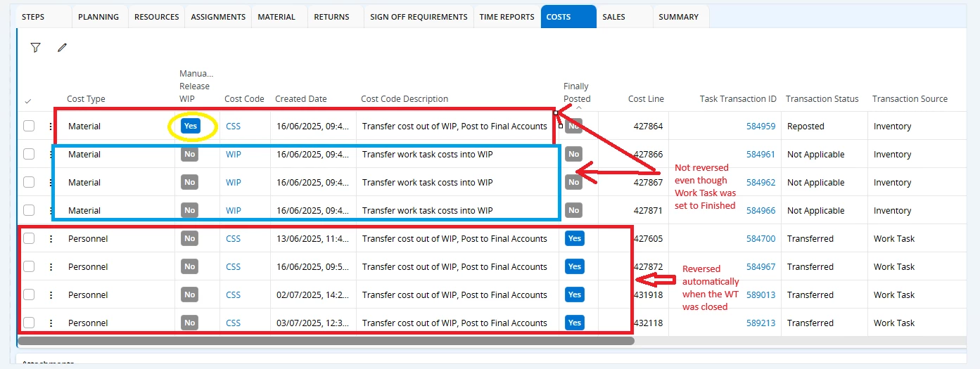
Task: Sort by Transaction Source column header
Action: pos(910,99)
